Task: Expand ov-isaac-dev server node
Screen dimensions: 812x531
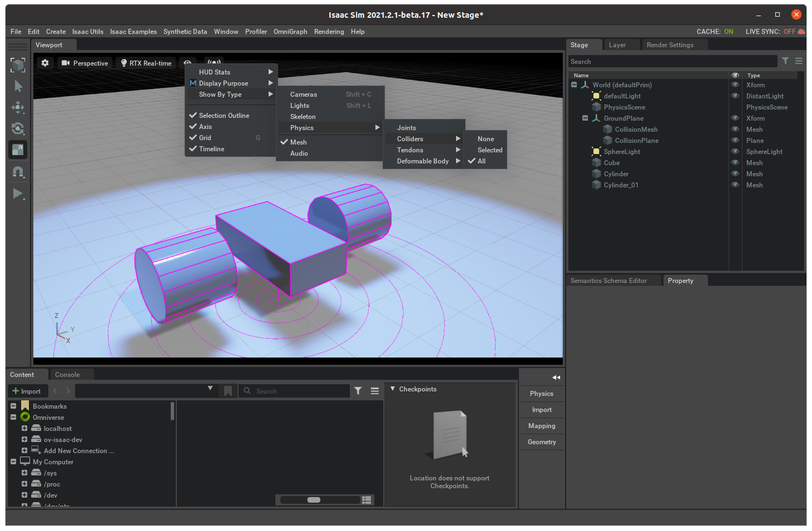Action: pyautogui.click(x=24, y=439)
